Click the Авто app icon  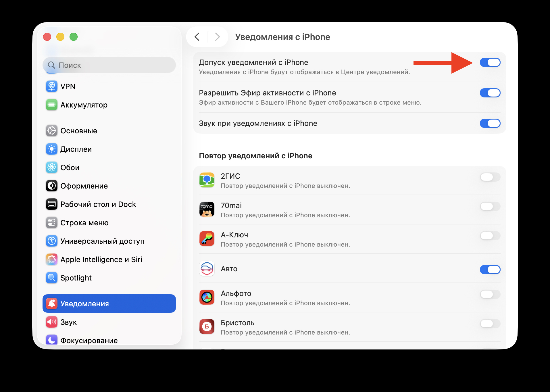tap(207, 269)
